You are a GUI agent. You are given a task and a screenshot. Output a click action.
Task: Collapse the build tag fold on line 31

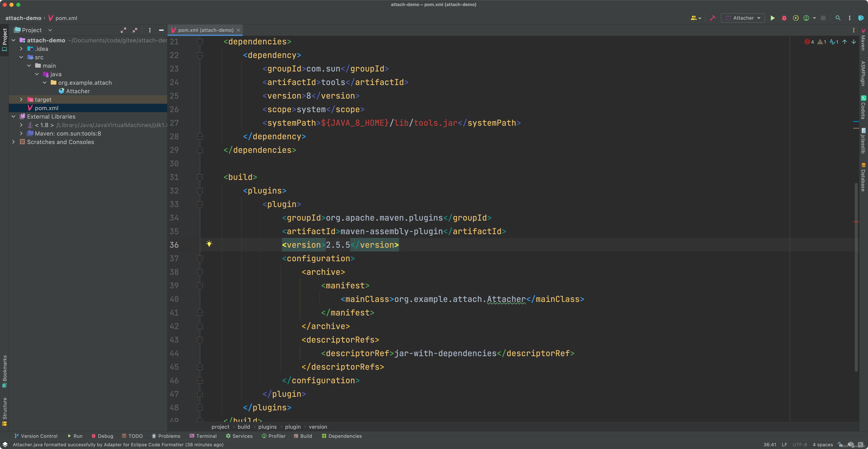point(200,177)
